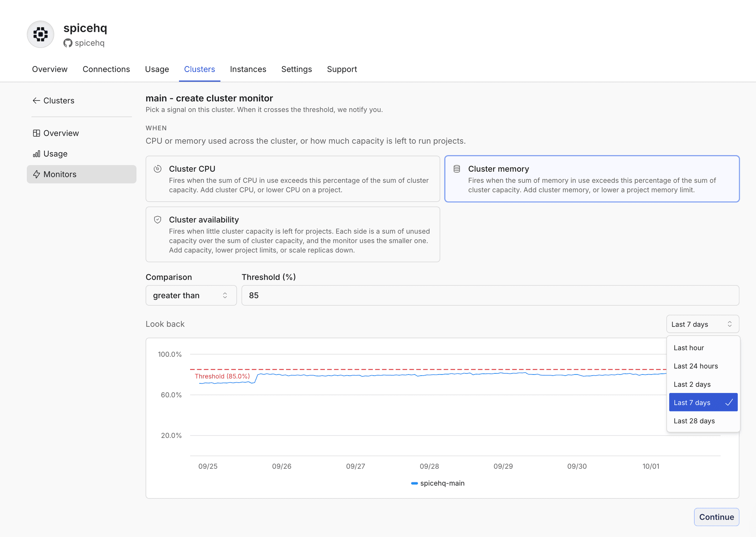Click the spicehq-main legend color marker
The width and height of the screenshot is (756, 537).
point(414,483)
